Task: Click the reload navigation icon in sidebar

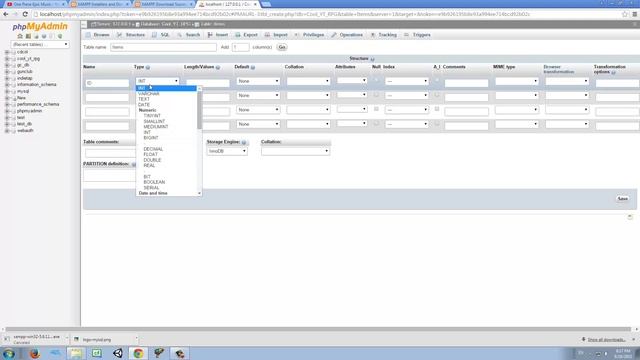Action: pos(60,36)
